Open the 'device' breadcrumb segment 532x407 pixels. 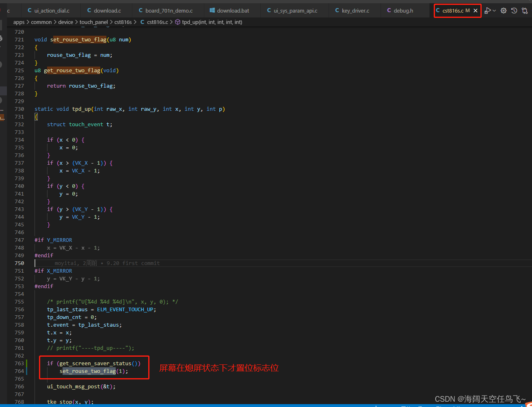point(65,22)
